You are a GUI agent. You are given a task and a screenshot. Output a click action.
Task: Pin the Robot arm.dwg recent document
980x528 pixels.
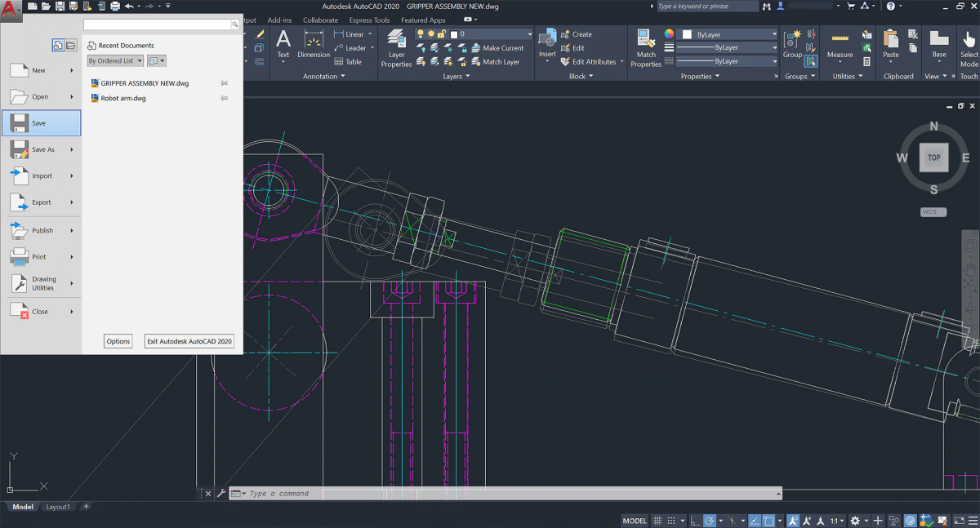click(x=225, y=98)
